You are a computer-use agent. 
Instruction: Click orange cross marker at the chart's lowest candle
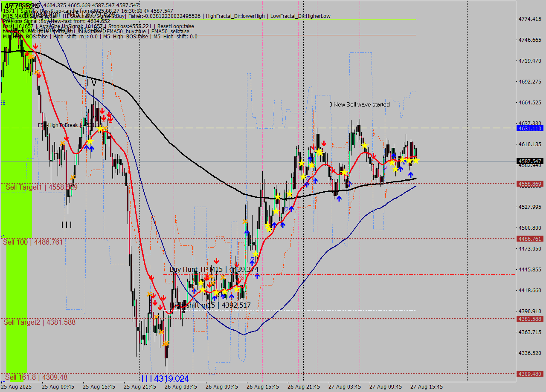tap(166, 343)
